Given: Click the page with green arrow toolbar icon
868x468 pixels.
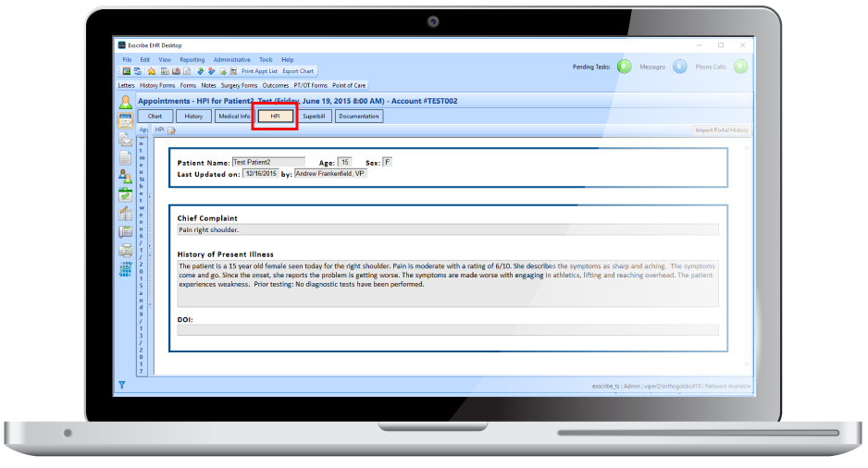Looking at the screenshot, I should 223,71.
